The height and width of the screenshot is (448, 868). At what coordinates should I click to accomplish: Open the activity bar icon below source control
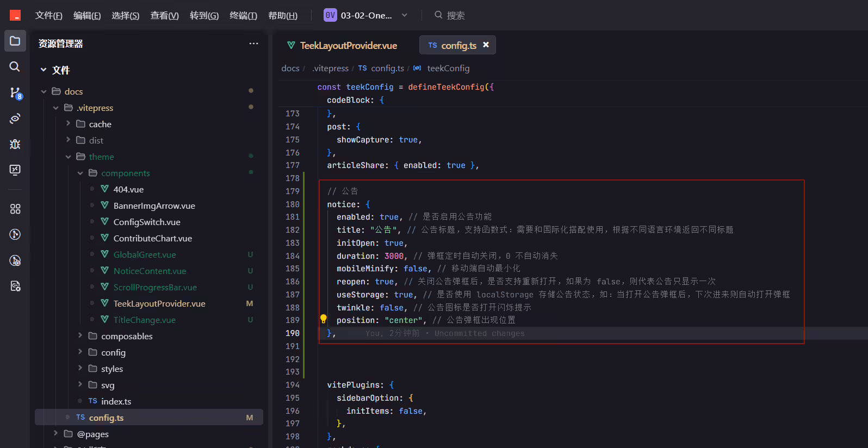coord(15,119)
